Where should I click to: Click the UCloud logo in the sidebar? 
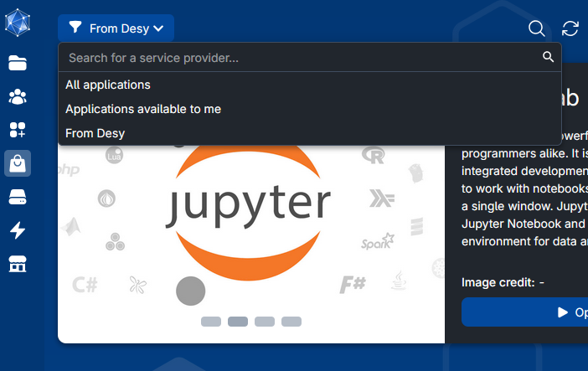coord(18,22)
